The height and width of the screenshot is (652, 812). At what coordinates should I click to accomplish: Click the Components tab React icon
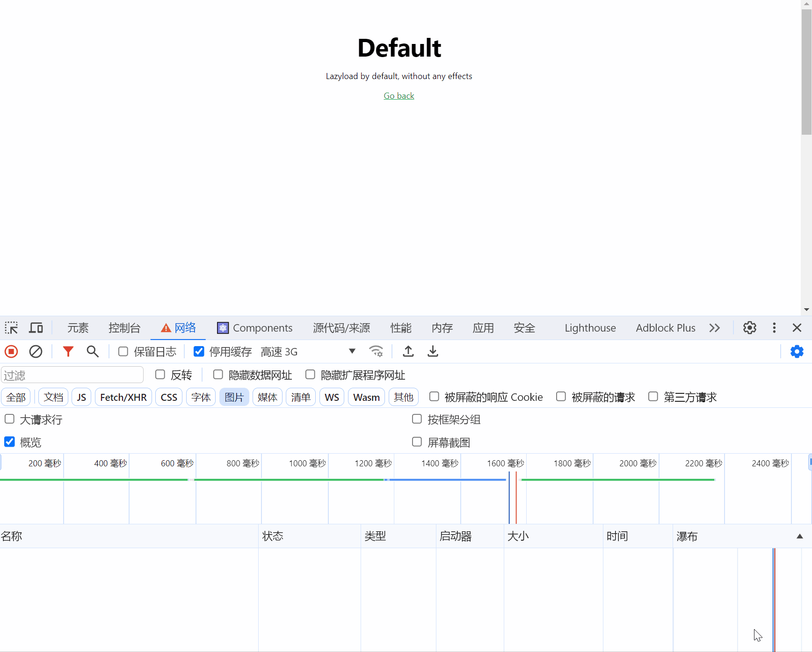click(223, 328)
